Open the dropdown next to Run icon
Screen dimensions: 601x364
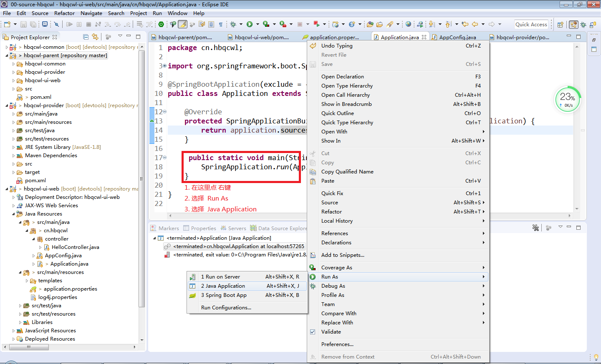[x=258, y=24]
